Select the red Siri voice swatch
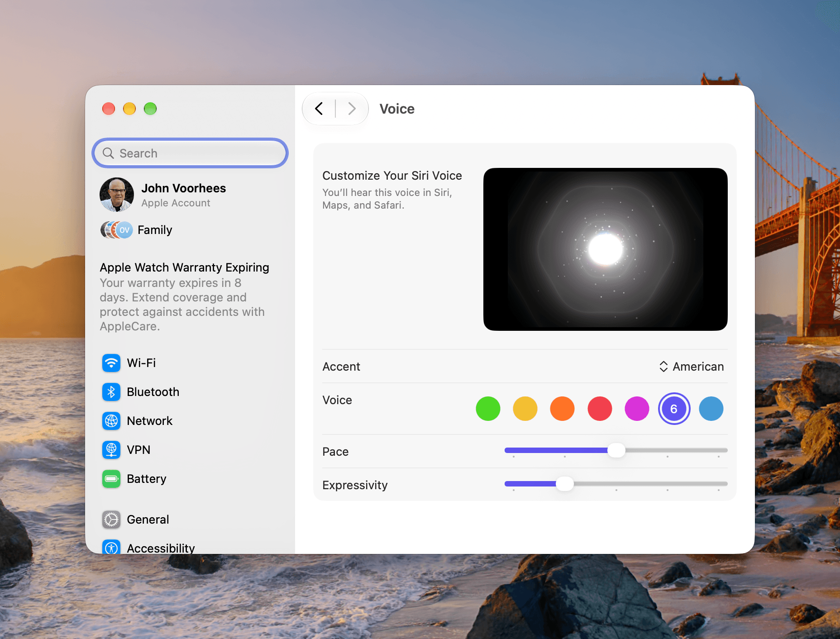The width and height of the screenshot is (840, 639). point(600,409)
